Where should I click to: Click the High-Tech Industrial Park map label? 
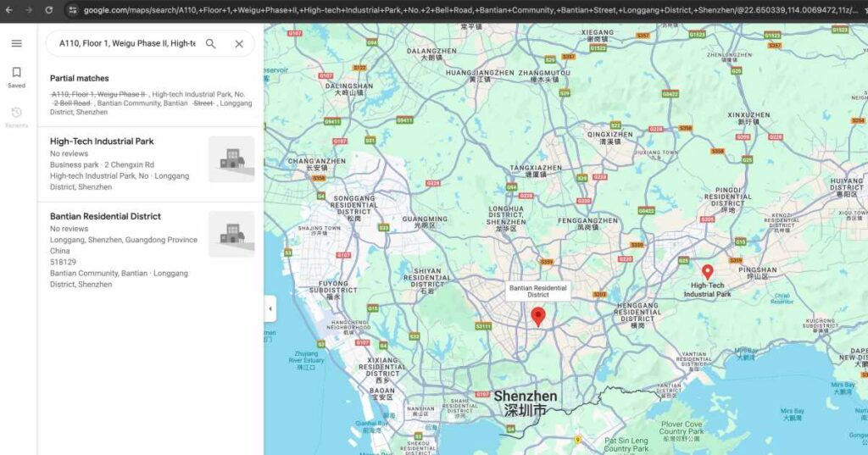click(708, 290)
